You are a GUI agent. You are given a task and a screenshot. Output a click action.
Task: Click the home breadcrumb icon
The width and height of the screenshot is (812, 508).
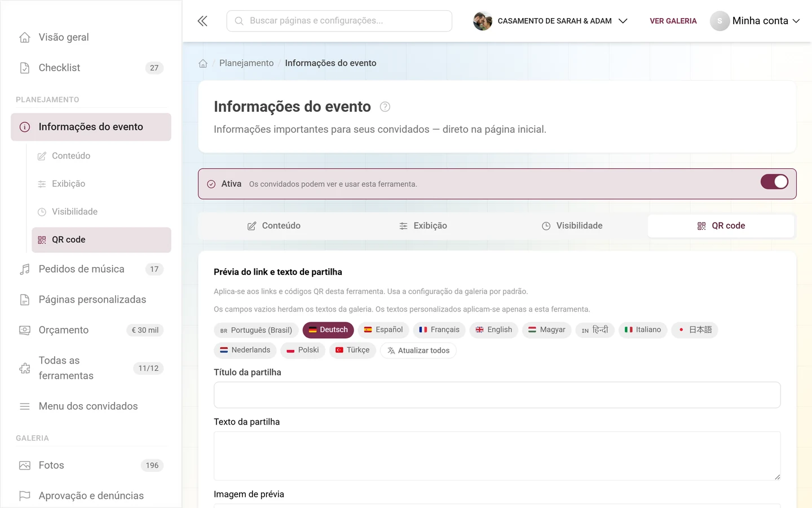[x=203, y=63]
